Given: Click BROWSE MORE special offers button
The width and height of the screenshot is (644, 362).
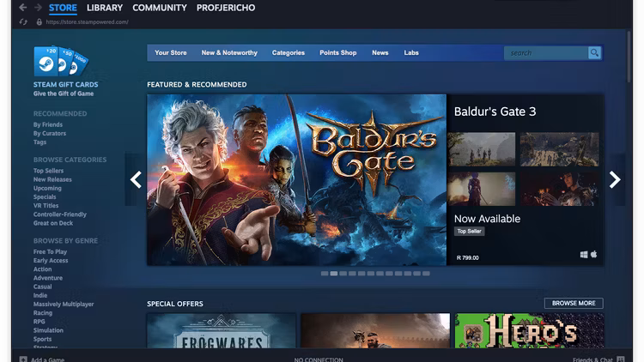Looking at the screenshot, I should click(574, 303).
